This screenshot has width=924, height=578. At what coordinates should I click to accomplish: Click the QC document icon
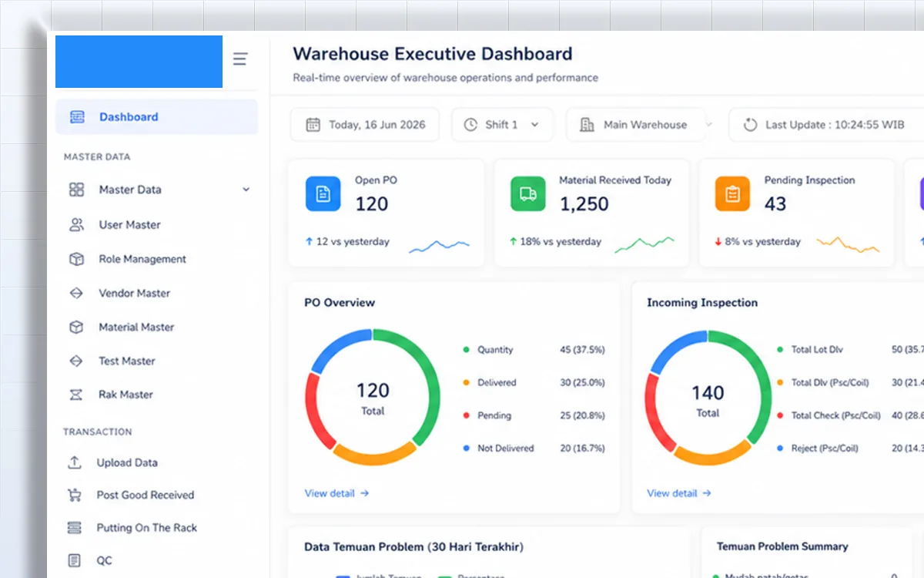(x=75, y=561)
